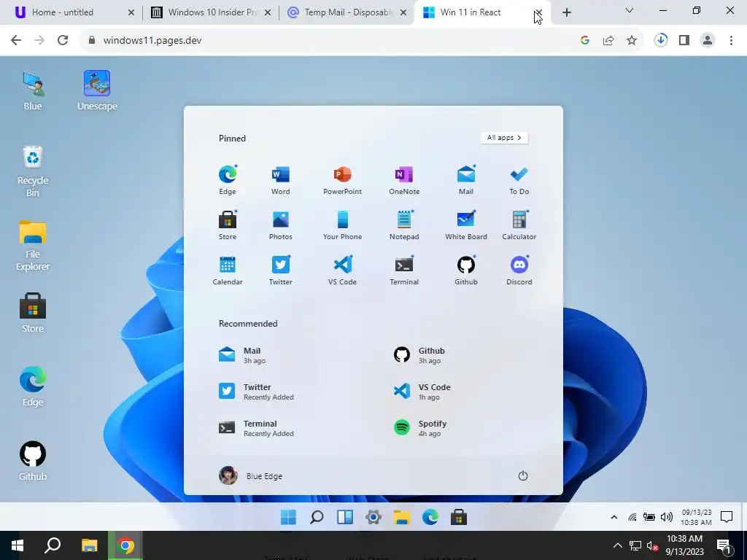The width and height of the screenshot is (747, 560).
Task: Open Chrome three-dot menu
Action: [731, 41]
